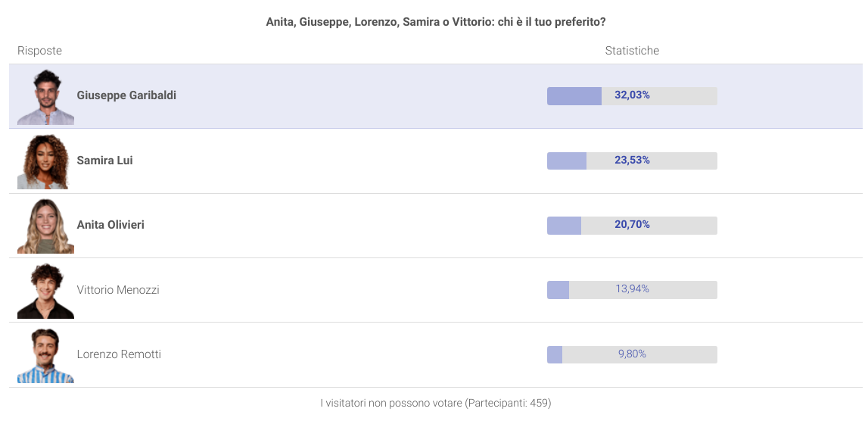
Task: Click the 20,70% result bar
Action: [x=632, y=226]
